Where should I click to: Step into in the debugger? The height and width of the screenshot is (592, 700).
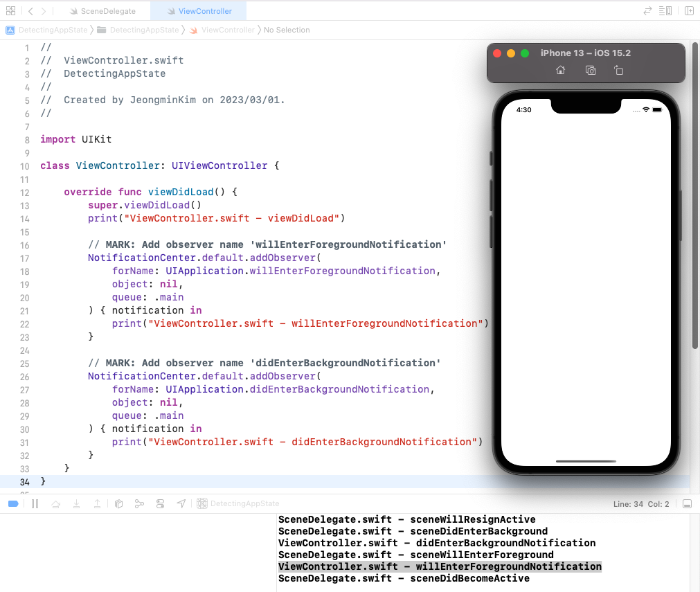point(76,503)
